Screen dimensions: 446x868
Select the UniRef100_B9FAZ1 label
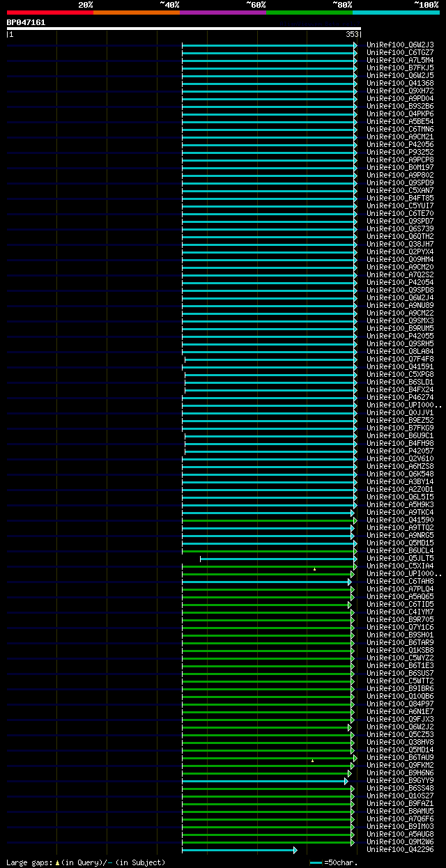400,803
